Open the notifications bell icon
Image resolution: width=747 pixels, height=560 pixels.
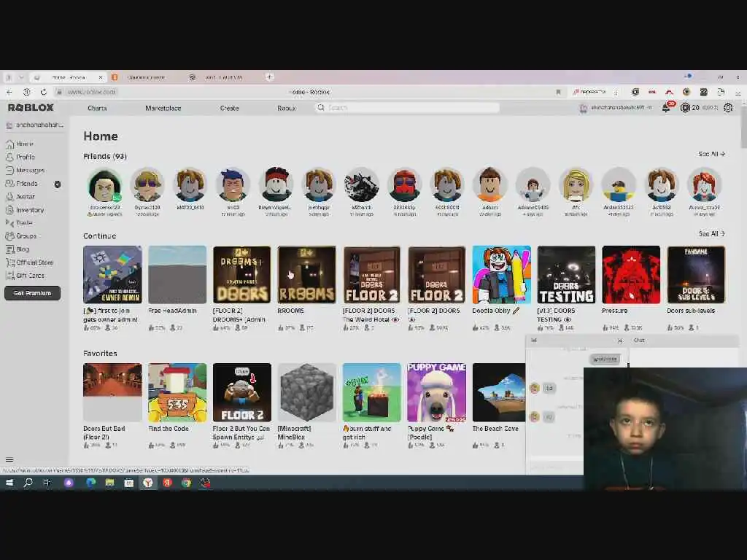(x=667, y=108)
